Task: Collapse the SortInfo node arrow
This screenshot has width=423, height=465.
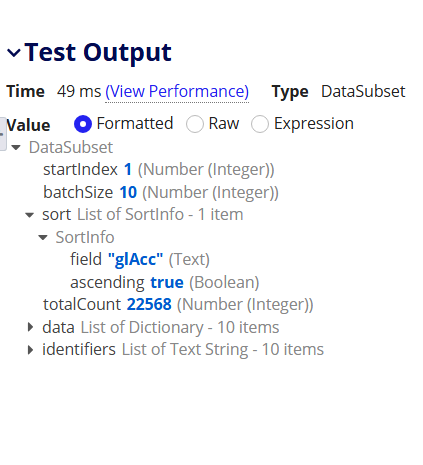Action: pyautogui.click(x=43, y=238)
